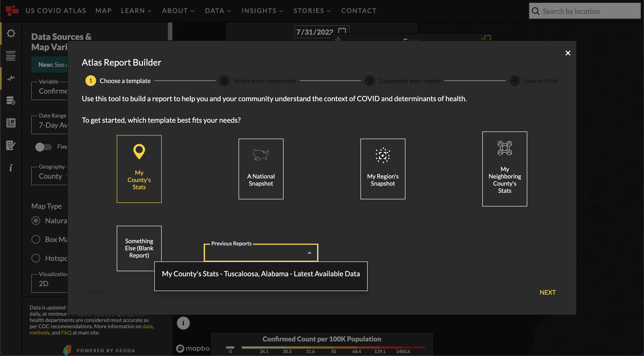Go to the MAP navigation item
644x356 pixels.
tap(103, 11)
